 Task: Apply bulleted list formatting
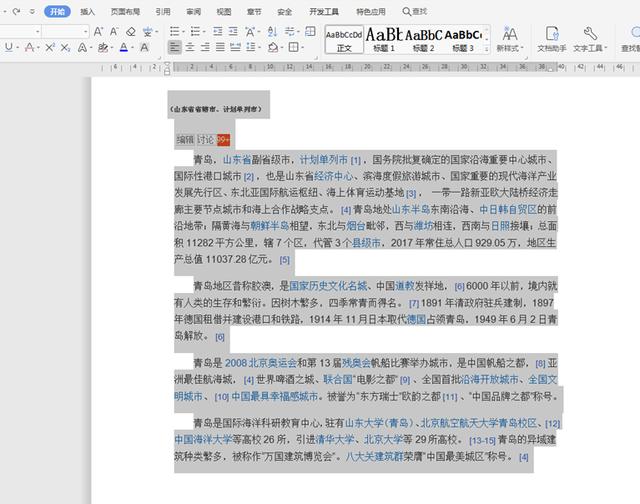point(175,31)
